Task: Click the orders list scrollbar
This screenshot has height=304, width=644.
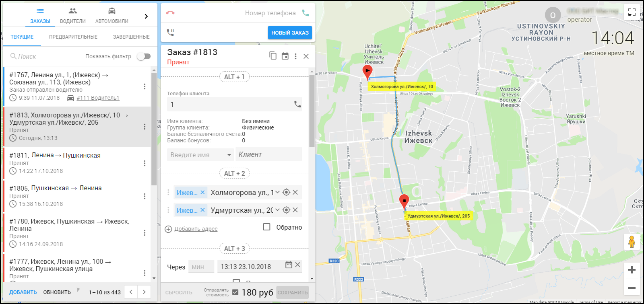Action: 154,129
